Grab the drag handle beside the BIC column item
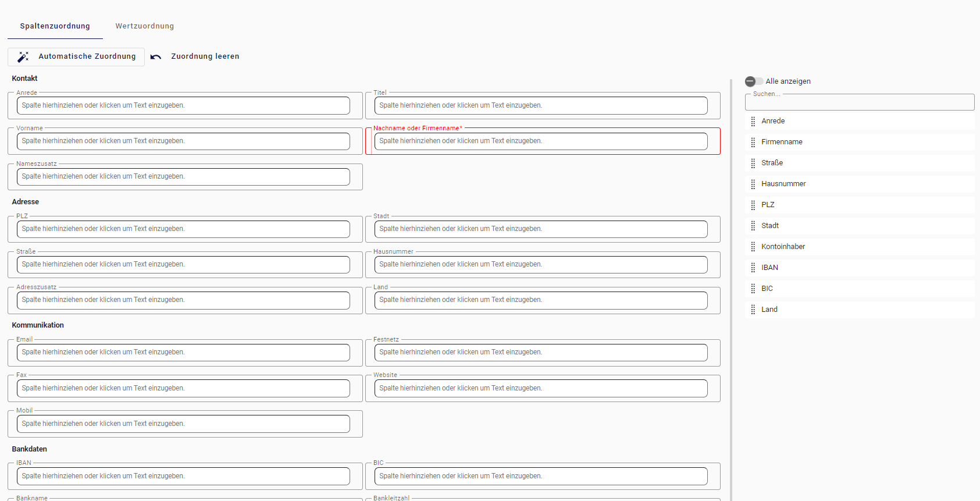 [753, 289]
